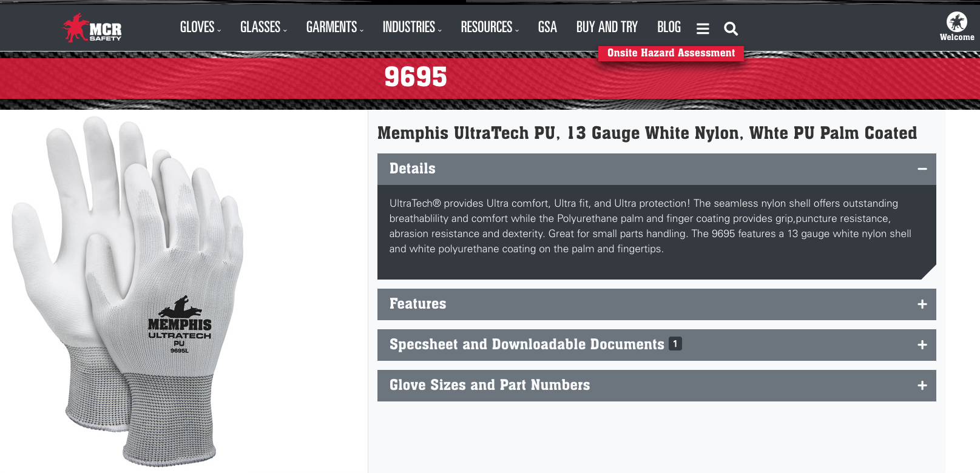Click the search magnifier icon
This screenshot has width=980, height=473.
(x=731, y=29)
